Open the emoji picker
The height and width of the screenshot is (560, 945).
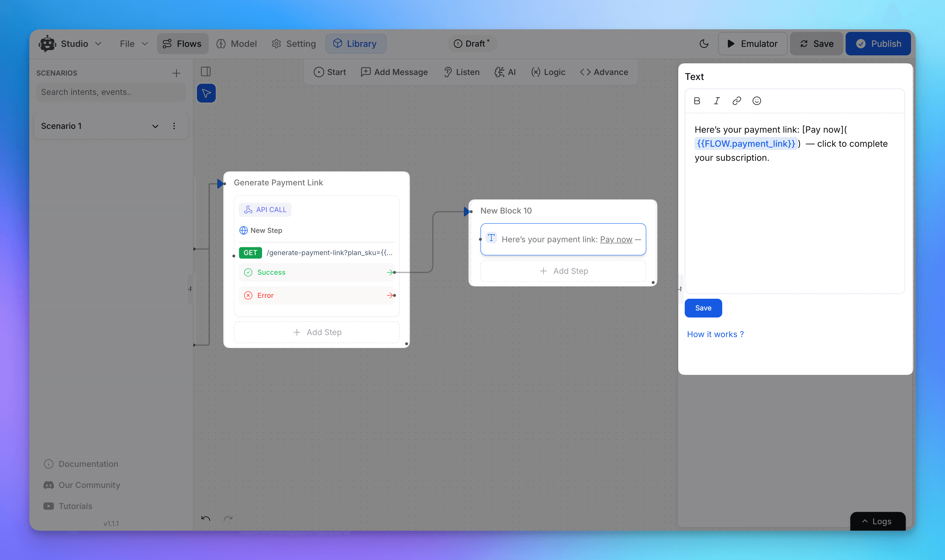click(x=757, y=101)
